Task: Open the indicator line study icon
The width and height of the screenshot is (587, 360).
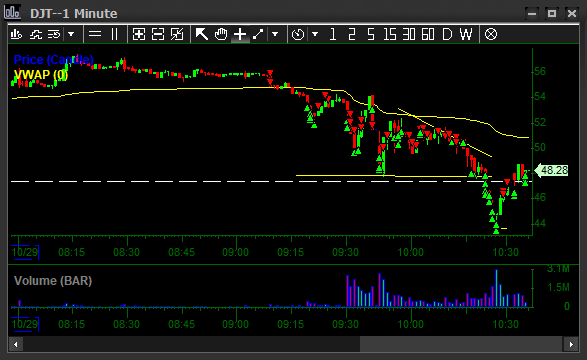Action: coord(36,34)
